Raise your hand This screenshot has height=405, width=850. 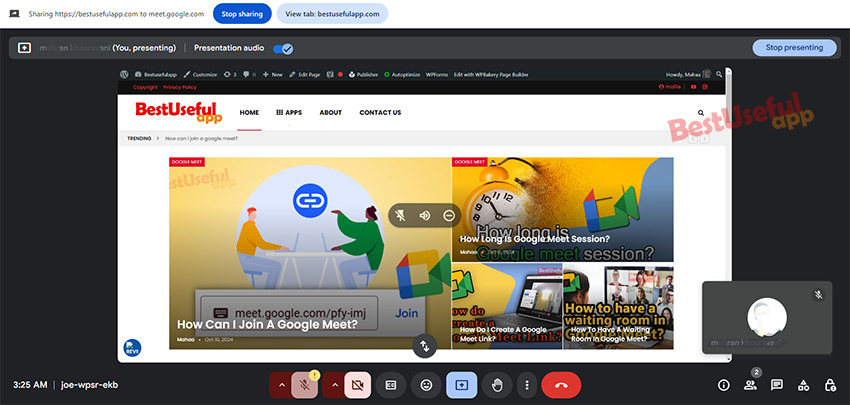pos(497,385)
